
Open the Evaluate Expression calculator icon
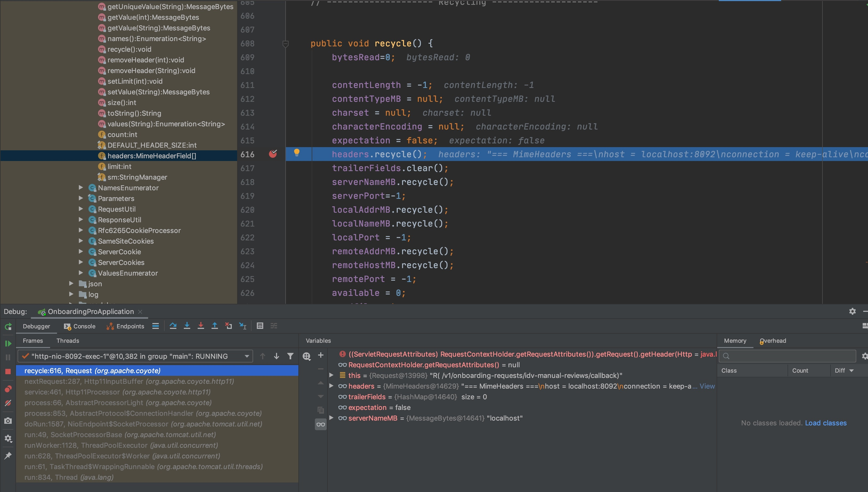point(259,326)
